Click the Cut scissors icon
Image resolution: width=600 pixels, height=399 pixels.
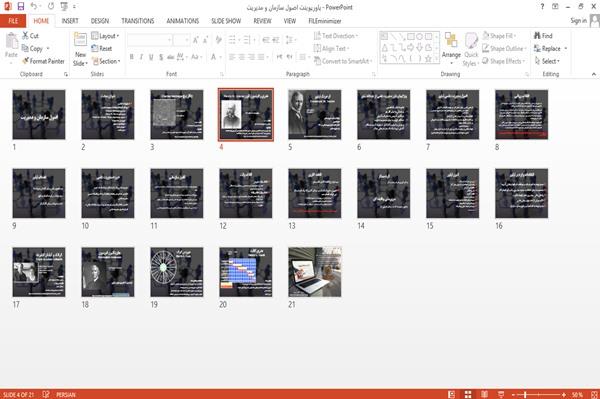tap(25, 36)
